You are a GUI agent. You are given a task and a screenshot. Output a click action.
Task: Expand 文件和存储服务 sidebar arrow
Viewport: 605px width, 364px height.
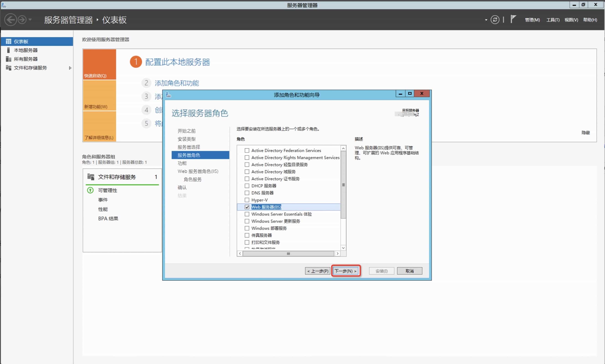pos(70,68)
